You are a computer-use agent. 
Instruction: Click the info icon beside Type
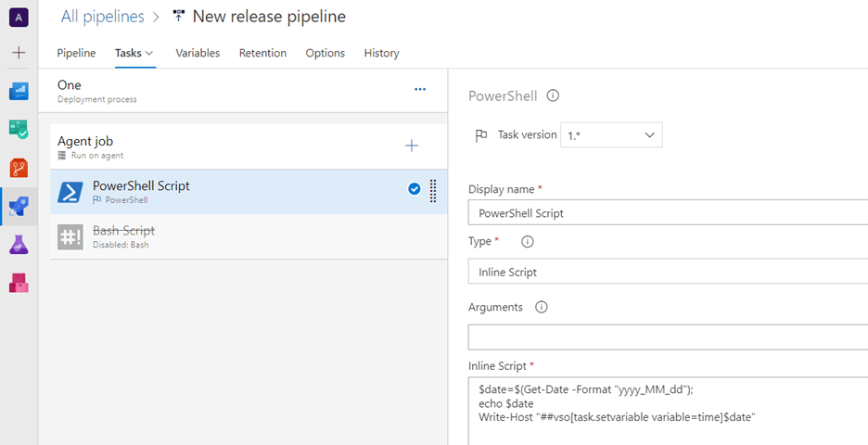(x=528, y=242)
